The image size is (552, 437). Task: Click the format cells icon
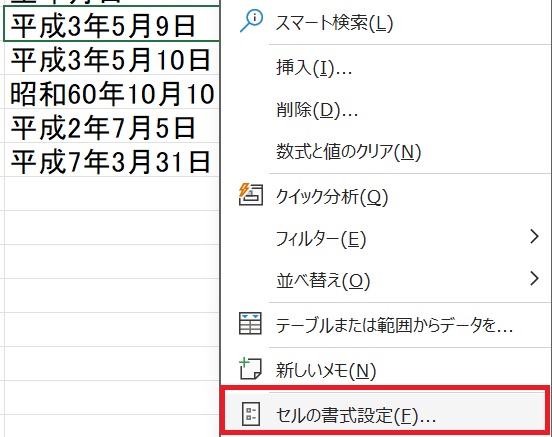(251, 414)
